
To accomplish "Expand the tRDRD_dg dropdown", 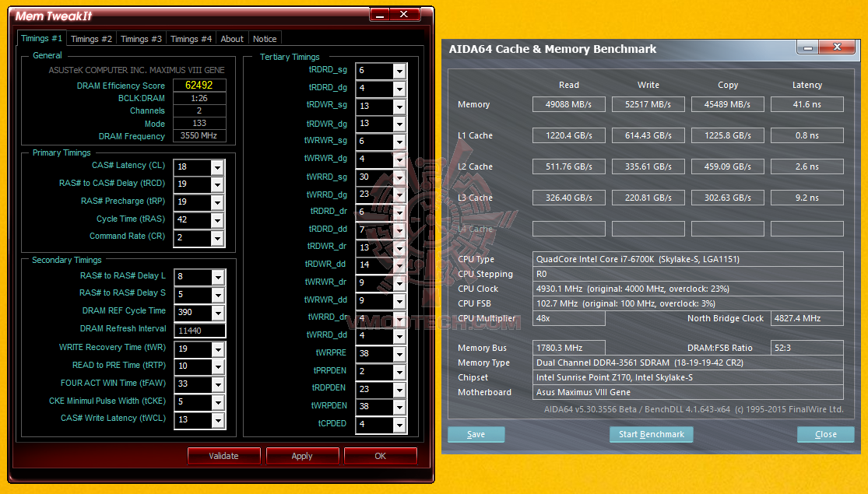I will pyautogui.click(x=399, y=89).
